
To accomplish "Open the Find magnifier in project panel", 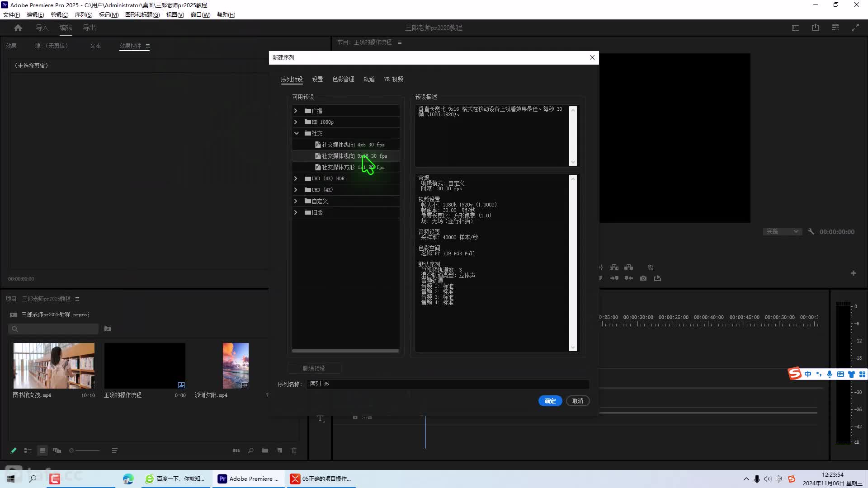I will point(251,450).
